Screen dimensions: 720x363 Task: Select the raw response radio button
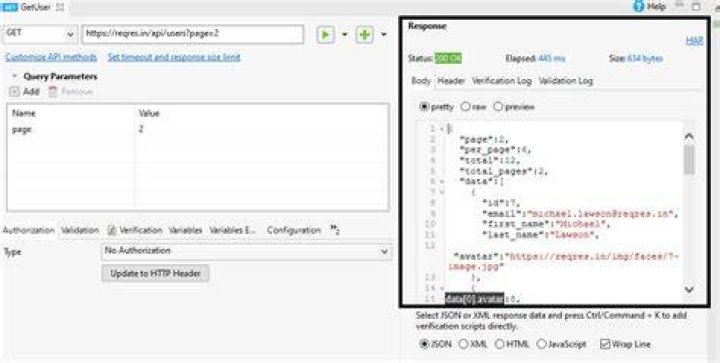465,106
